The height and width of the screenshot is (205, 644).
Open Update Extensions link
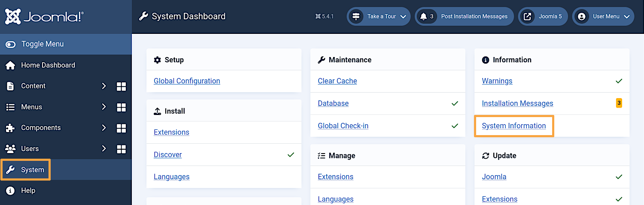tap(500, 199)
